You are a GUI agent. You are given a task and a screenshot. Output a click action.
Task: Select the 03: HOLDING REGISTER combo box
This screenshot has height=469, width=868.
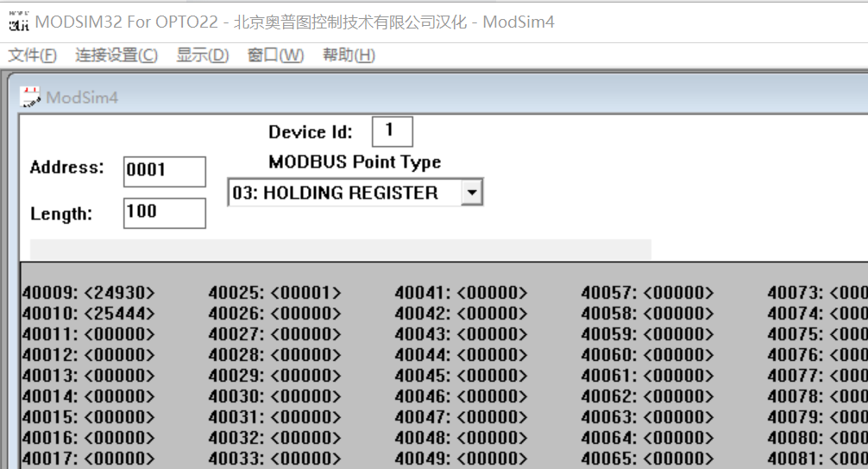(355, 193)
